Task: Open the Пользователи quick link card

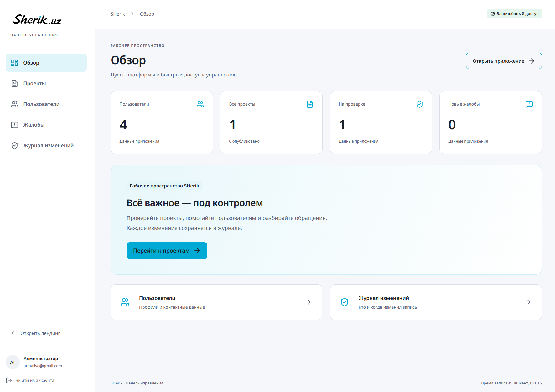Action: [216, 302]
